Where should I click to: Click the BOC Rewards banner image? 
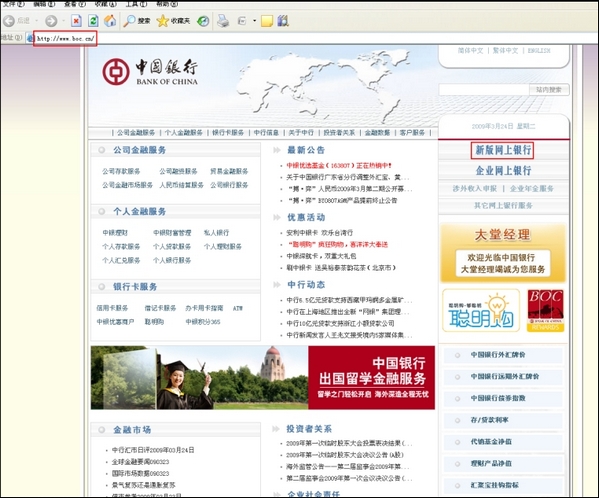546,310
